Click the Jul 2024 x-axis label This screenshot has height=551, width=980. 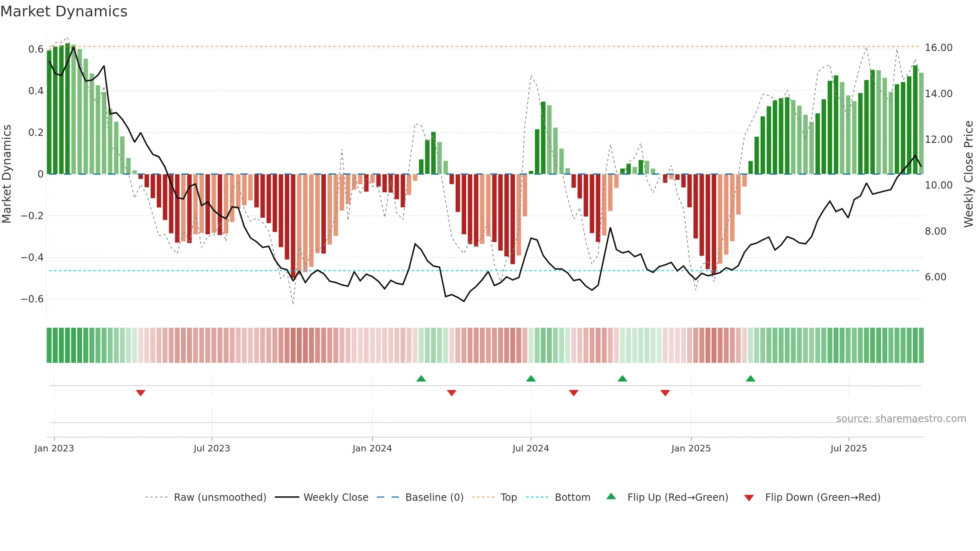click(x=531, y=449)
